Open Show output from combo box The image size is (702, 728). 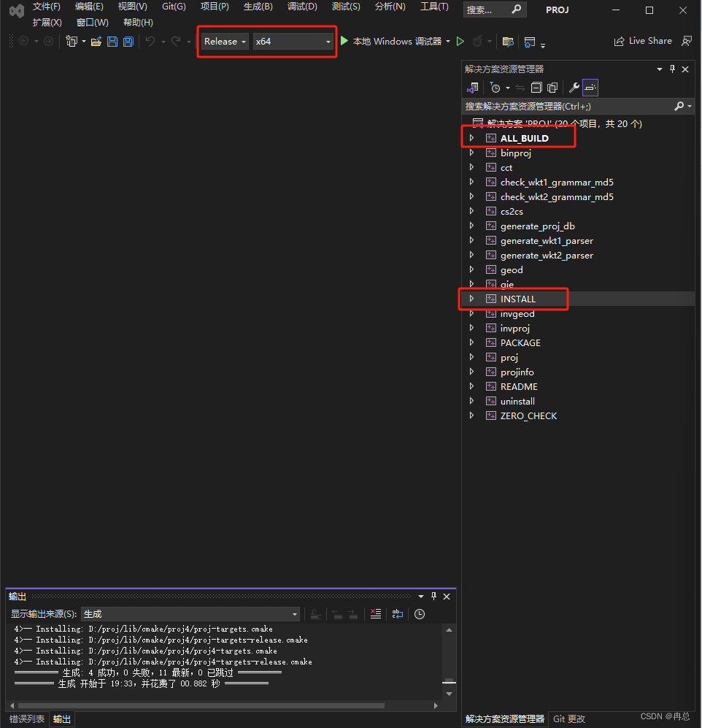190,614
